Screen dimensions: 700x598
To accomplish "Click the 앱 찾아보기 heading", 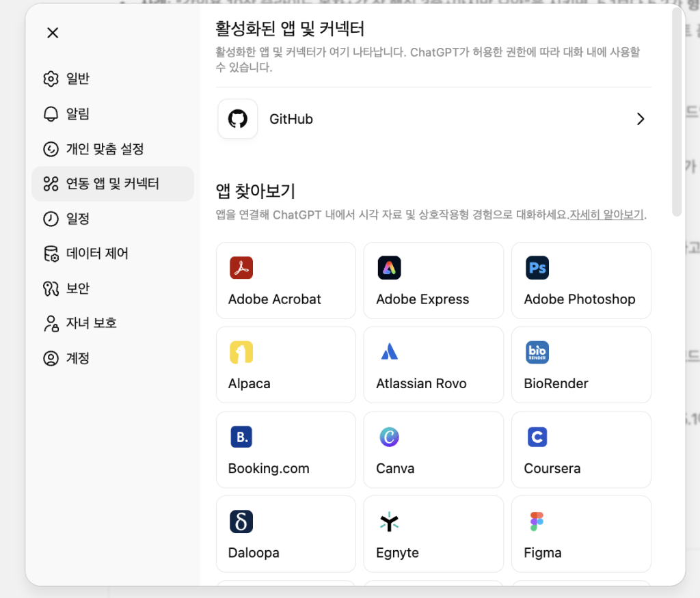I will click(x=256, y=191).
